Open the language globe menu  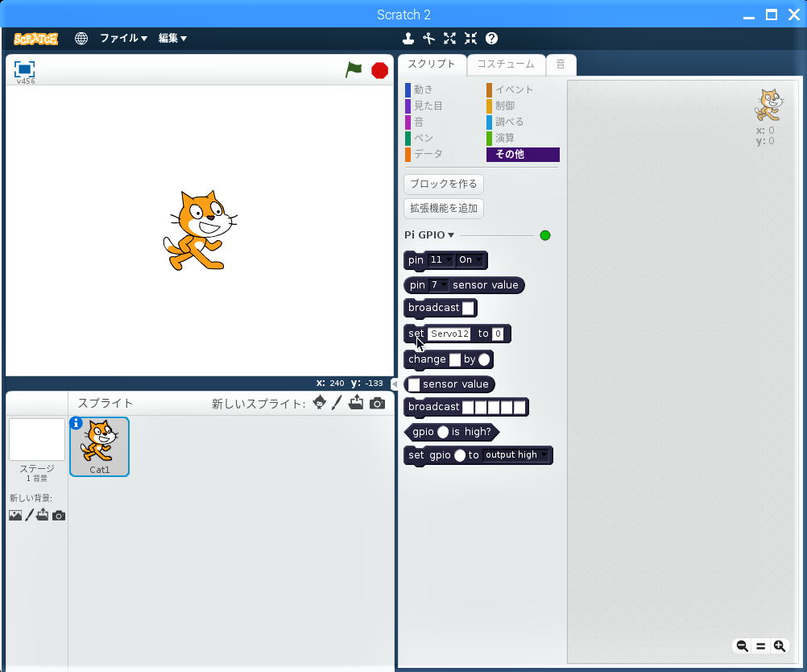[x=81, y=38]
